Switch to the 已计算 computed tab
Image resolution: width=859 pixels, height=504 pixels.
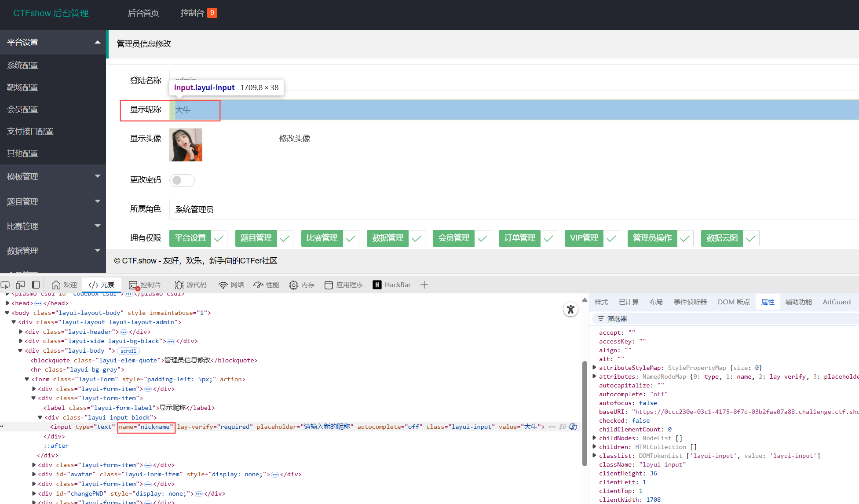pos(628,302)
